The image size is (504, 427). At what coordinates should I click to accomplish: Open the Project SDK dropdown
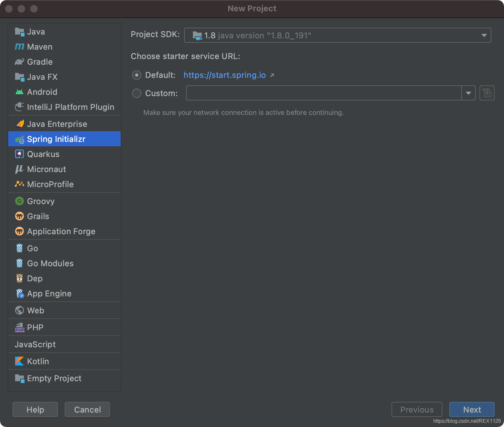337,35
